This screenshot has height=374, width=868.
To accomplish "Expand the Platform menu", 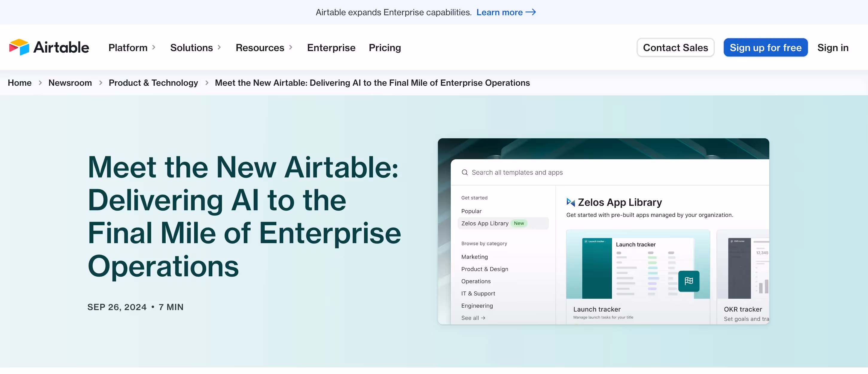I will (132, 48).
